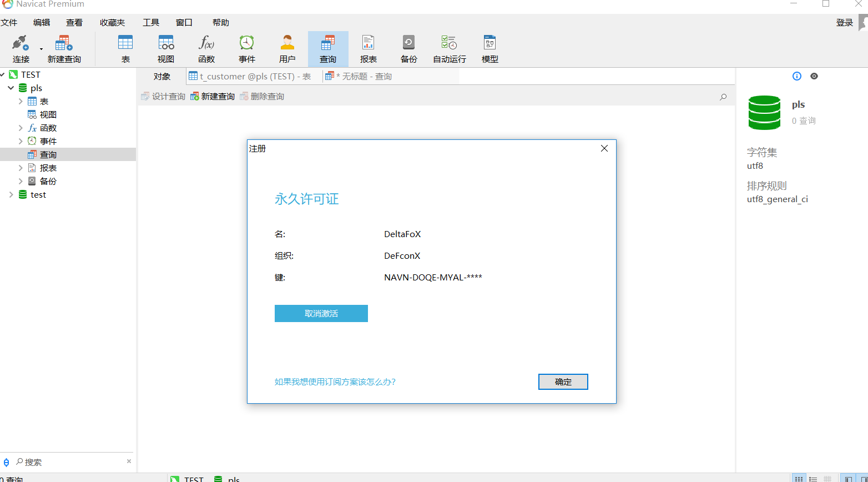The height and width of the screenshot is (482, 868).
Task: Select the 函数 function toolbar icon
Action: click(206, 49)
